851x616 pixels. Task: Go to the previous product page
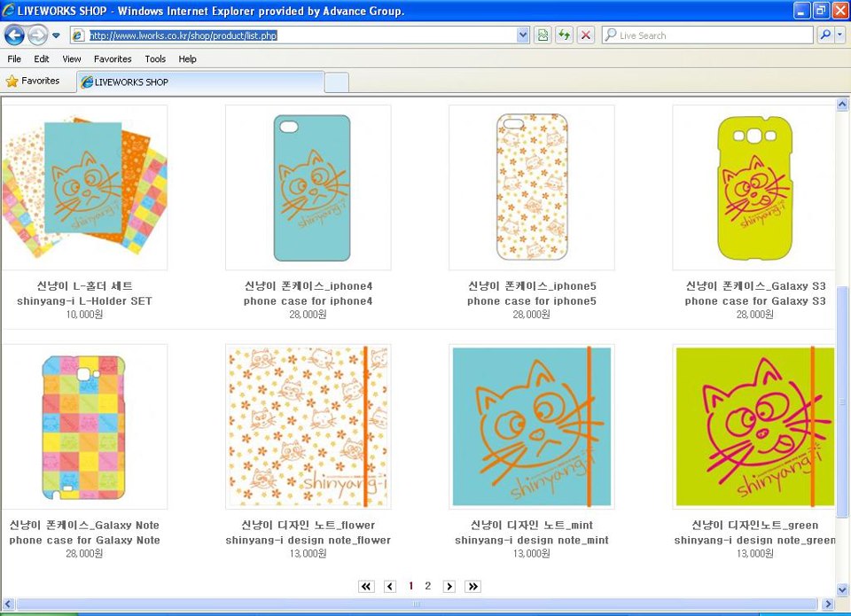click(x=390, y=586)
